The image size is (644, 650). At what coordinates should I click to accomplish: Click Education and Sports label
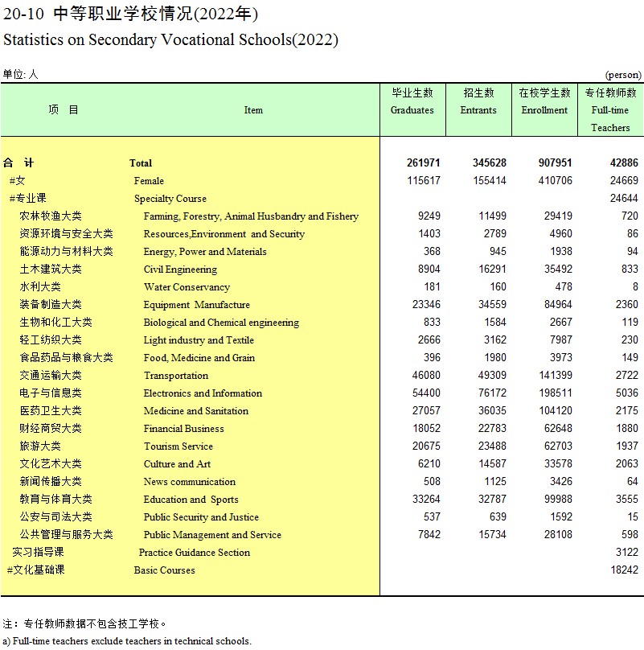191,500
